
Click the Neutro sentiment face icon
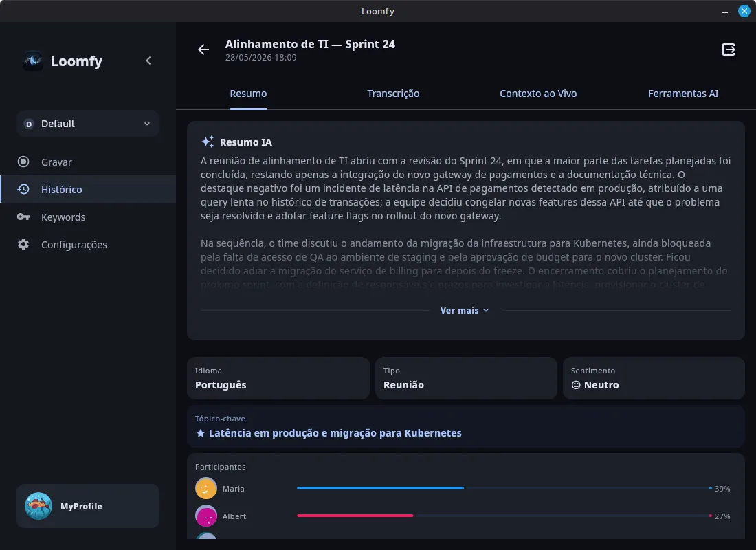pos(576,385)
